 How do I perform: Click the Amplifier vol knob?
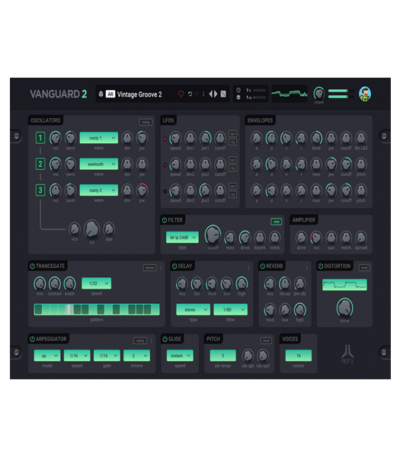(316, 237)
